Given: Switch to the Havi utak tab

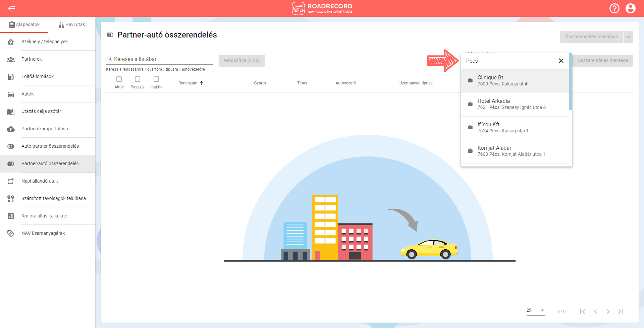Looking at the screenshot, I should tap(71, 24).
